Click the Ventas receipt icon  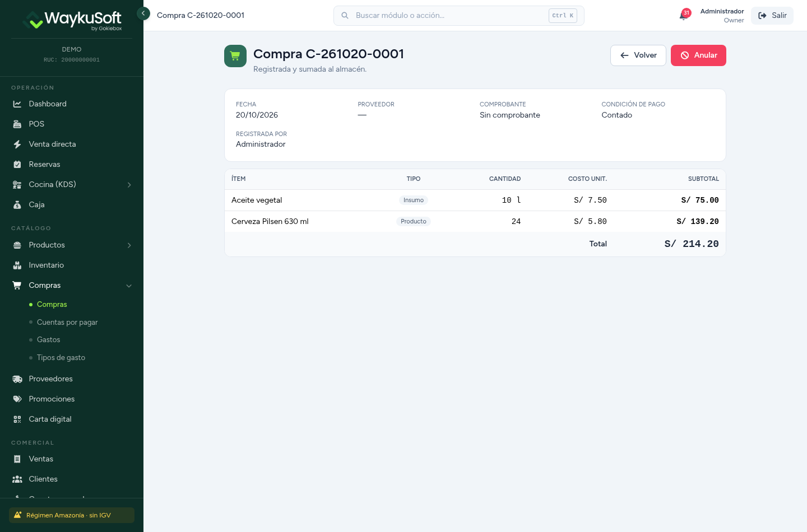pos(17,459)
